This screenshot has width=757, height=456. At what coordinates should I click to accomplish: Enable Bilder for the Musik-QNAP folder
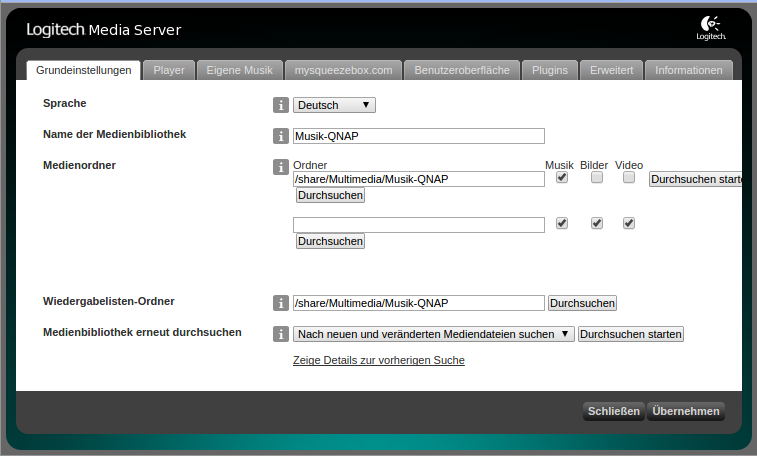596,178
